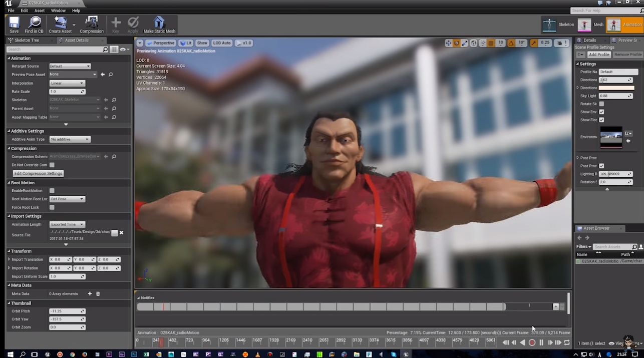Screen dimensions: 644x358
Task: Toggle grid snapping icon in viewport
Action: point(491,43)
